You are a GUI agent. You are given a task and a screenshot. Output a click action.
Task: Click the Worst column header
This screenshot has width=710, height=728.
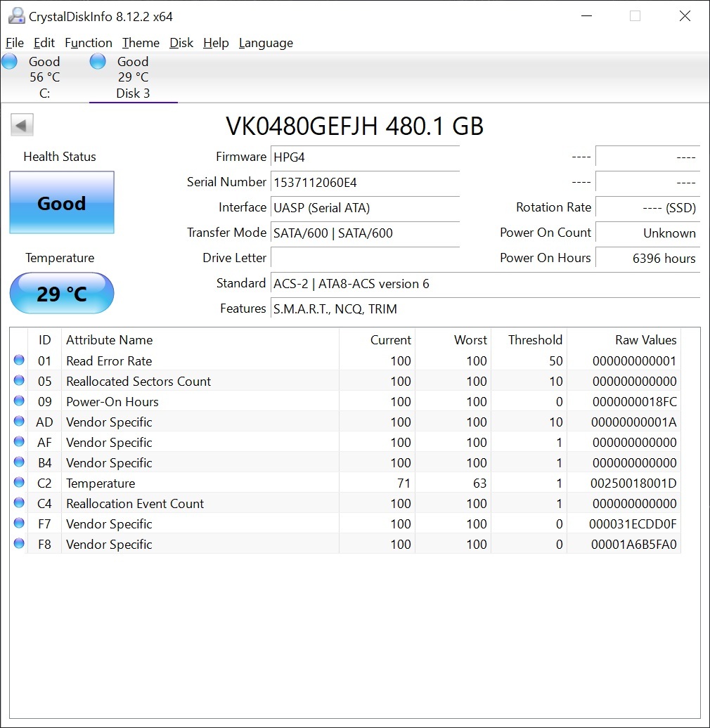[453, 340]
